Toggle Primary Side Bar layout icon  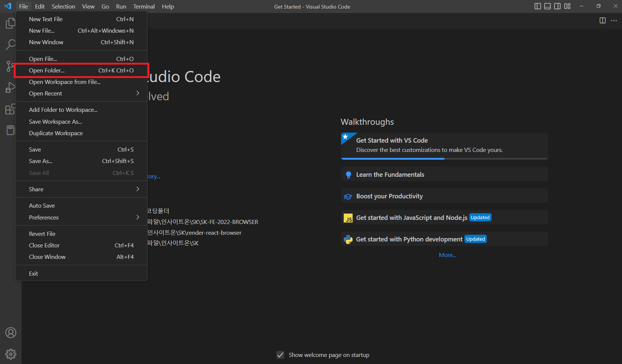tap(538, 6)
